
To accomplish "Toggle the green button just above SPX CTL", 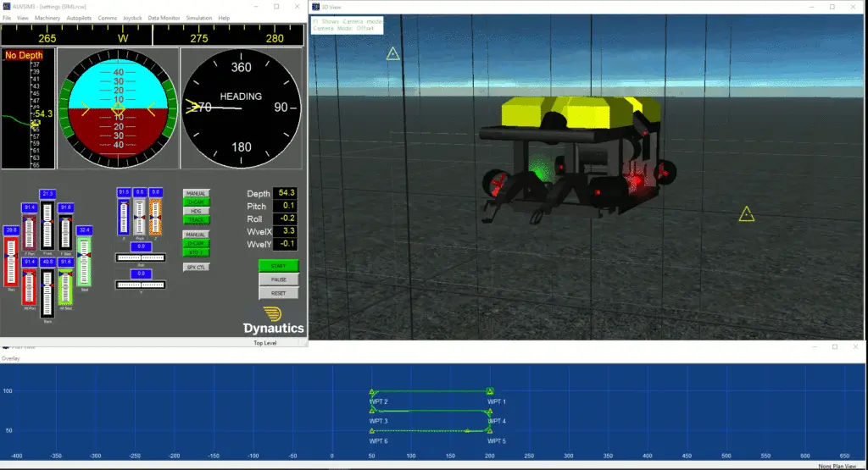I will click(x=196, y=252).
